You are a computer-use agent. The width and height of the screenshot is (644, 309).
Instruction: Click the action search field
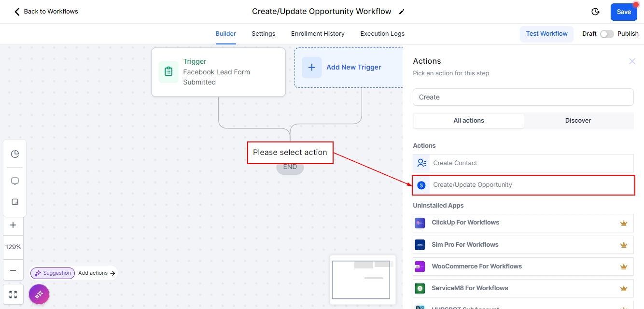tap(523, 97)
